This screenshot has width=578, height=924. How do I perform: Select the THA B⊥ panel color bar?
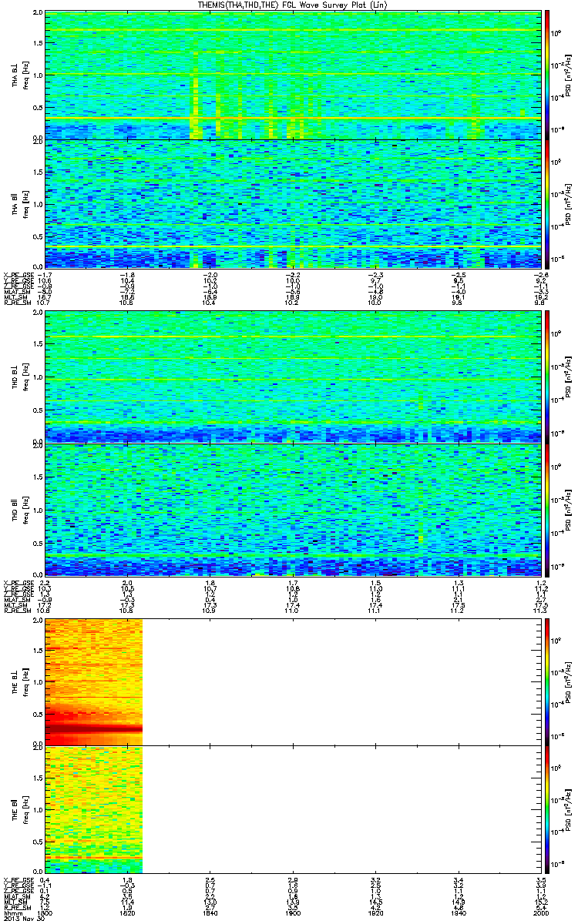(547, 75)
